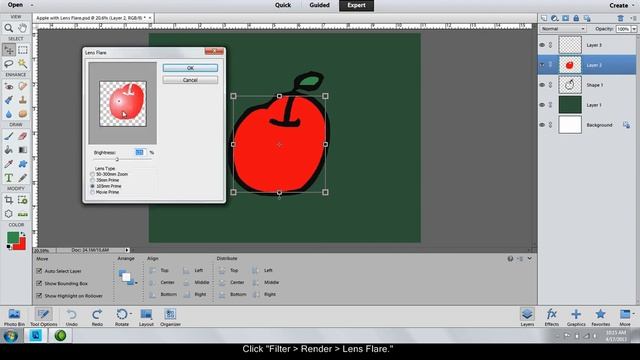Expand the Open menu arrow

32,5
